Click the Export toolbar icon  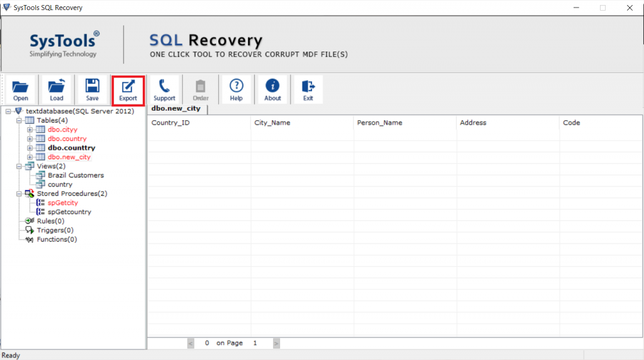click(128, 86)
